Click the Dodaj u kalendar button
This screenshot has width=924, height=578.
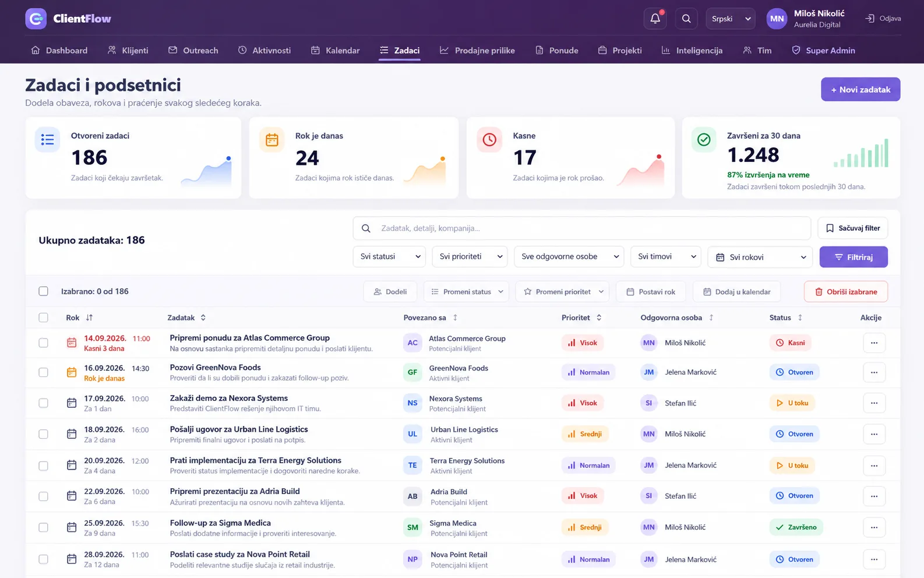737,291
